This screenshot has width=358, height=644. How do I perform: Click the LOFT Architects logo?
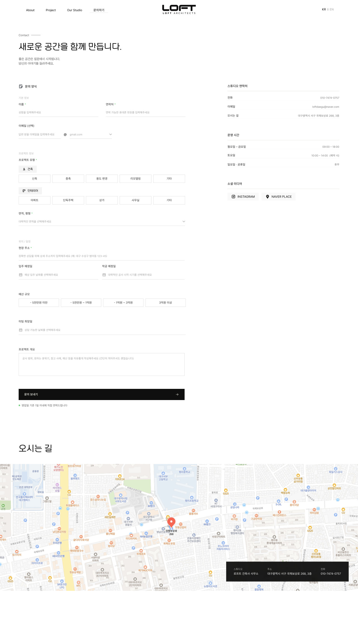point(179,10)
